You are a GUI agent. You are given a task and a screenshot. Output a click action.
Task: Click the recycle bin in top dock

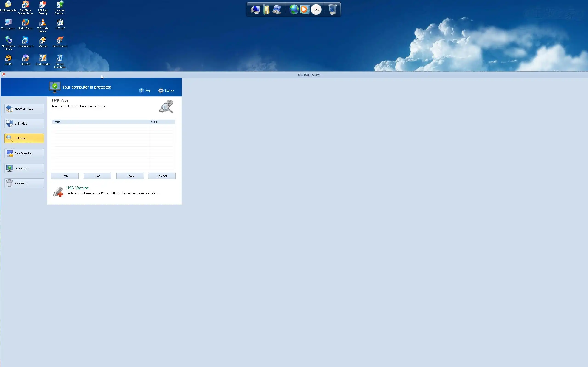pyautogui.click(x=332, y=9)
